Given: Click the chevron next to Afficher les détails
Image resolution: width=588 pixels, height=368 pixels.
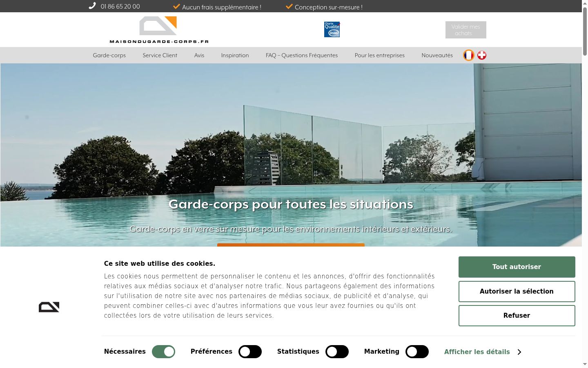Looking at the screenshot, I should (x=519, y=352).
